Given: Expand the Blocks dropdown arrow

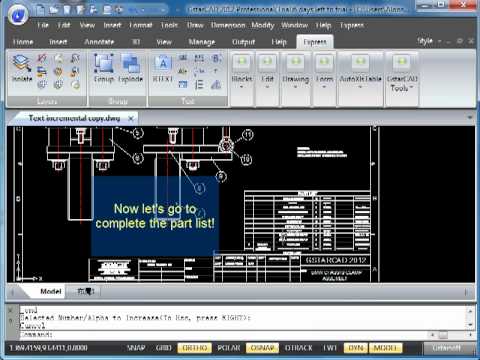Looking at the screenshot, I should click(242, 87).
